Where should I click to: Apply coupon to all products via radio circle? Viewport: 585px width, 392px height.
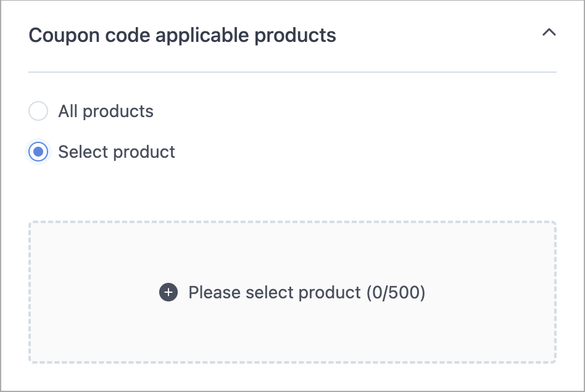pyautogui.click(x=38, y=111)
